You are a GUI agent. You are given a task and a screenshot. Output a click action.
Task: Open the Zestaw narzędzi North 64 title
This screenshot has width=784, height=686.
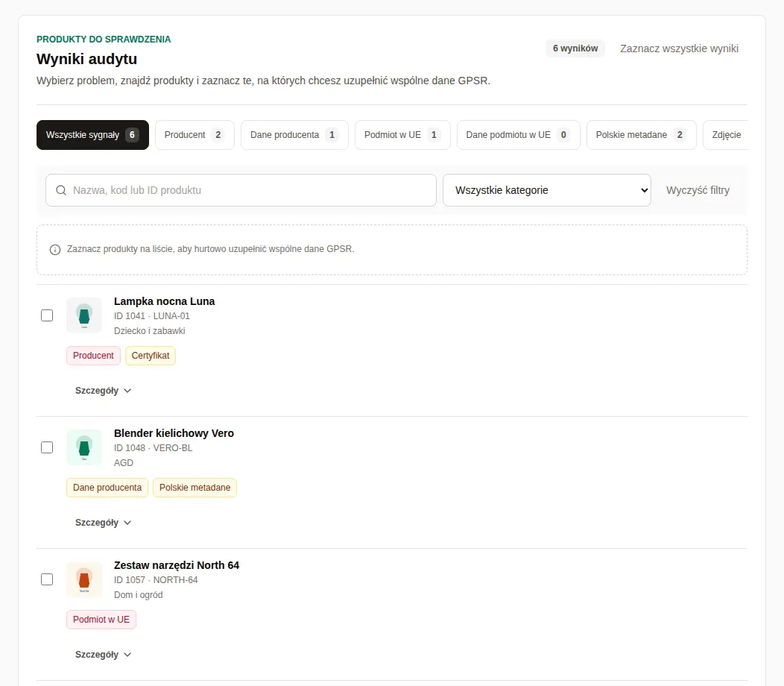[x=177, y=565]
